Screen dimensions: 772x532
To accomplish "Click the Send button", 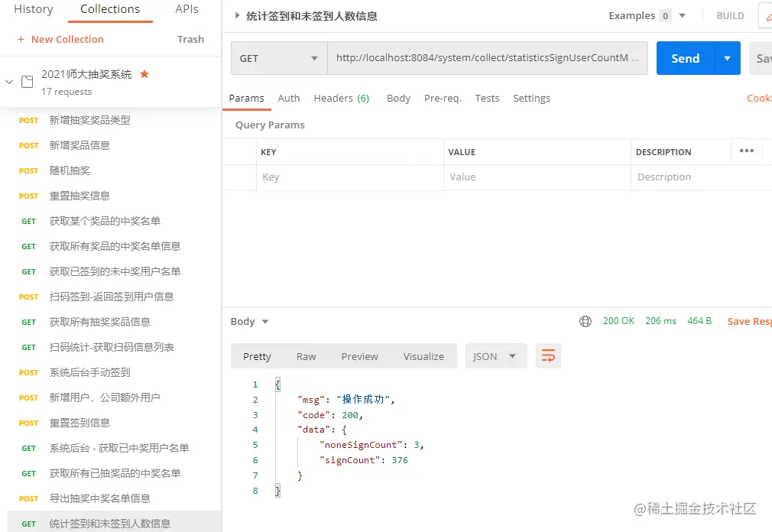I will tap(685, 58).
